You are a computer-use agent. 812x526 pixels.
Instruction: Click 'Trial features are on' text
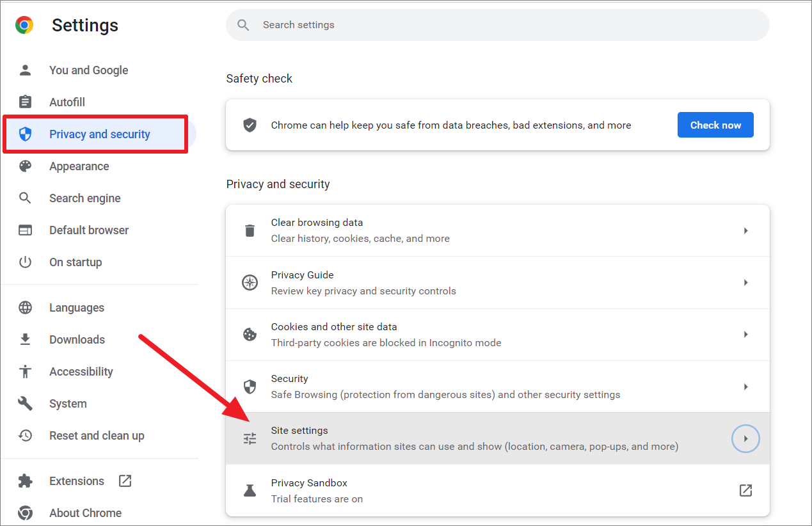tap(317, 498)
